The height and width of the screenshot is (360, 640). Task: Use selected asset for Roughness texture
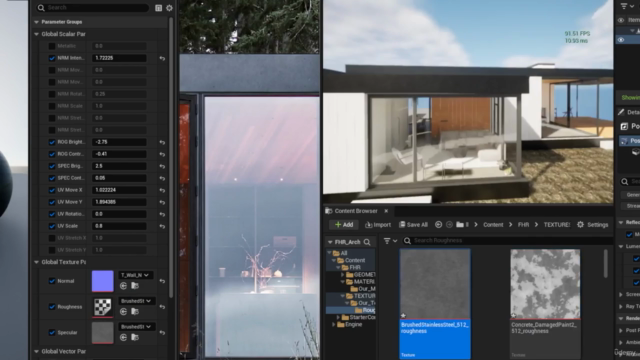123,311
